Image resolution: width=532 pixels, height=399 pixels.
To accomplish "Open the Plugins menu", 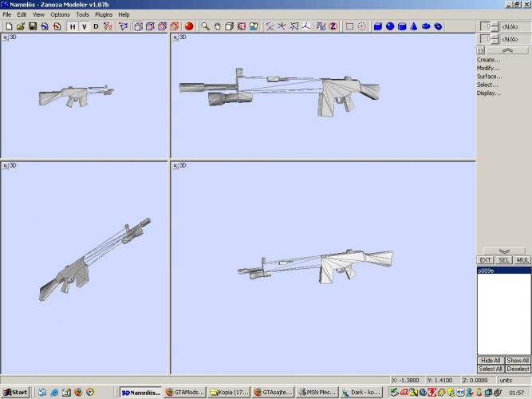I will click(104, 14).
